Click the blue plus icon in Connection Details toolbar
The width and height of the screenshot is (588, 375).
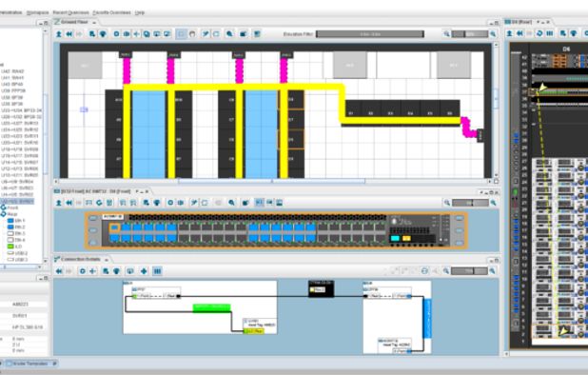point(144,271)
